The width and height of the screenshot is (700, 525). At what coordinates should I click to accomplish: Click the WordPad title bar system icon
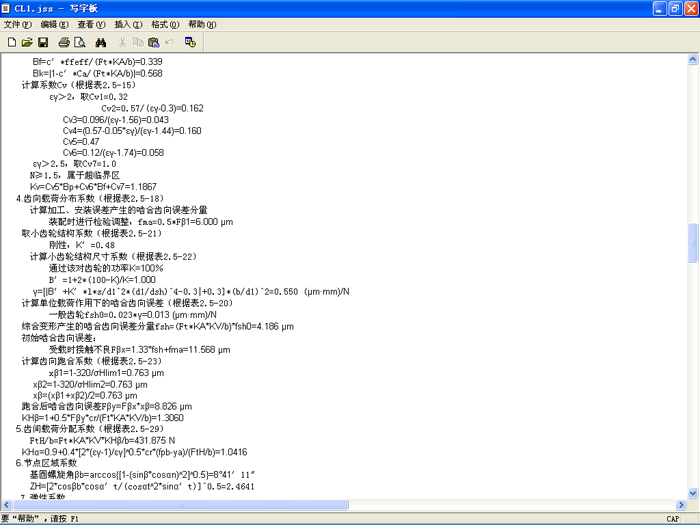(x=9, y=8)
